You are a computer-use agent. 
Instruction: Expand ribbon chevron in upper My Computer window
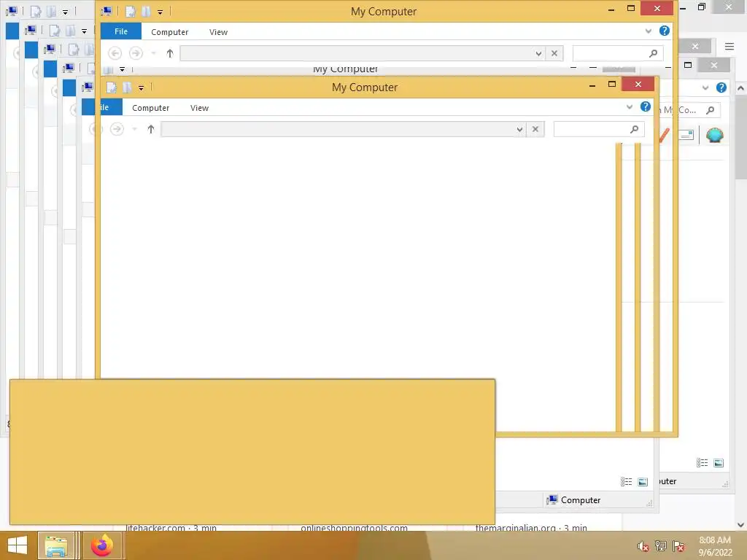pyautogui.click(x=648, y=31)
